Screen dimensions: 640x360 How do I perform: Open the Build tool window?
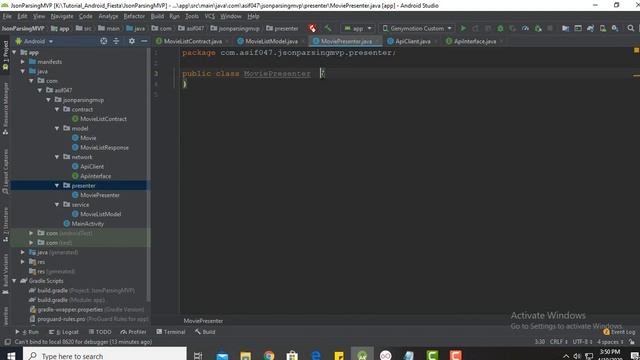click(x=205, y=332)
